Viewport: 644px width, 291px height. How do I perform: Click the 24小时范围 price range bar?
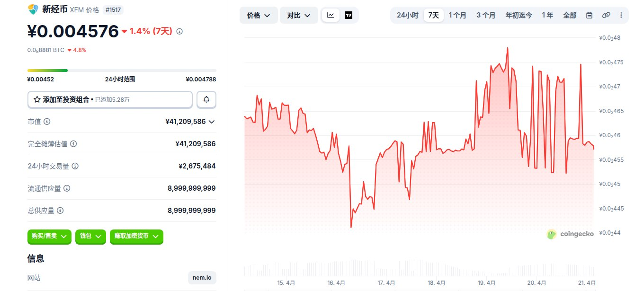coord(122,71)
